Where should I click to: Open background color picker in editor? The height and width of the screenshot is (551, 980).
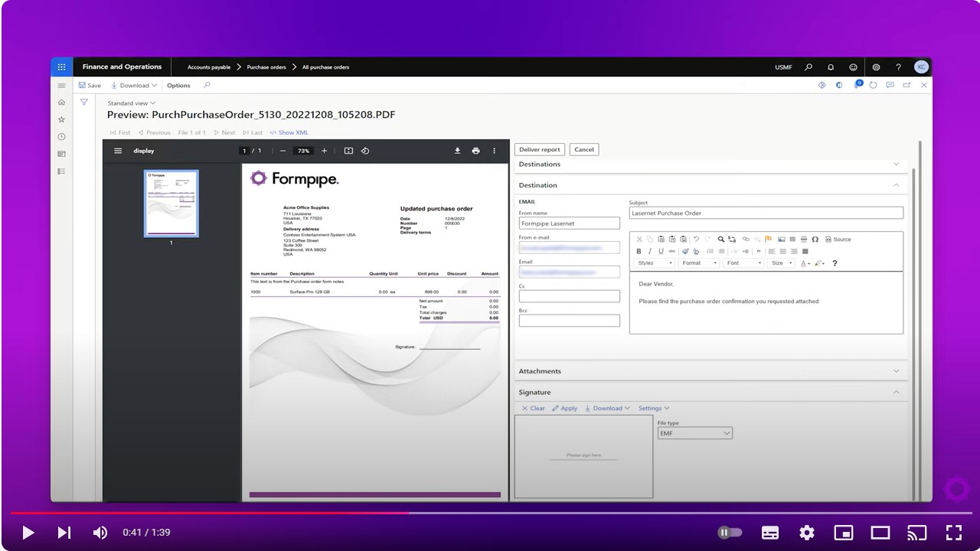(820, 263)
